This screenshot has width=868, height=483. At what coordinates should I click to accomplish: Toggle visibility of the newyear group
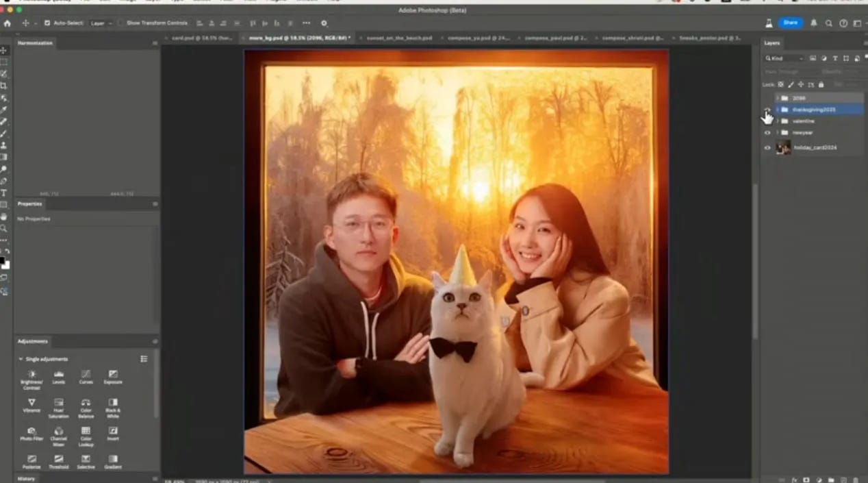pos(767,132)
